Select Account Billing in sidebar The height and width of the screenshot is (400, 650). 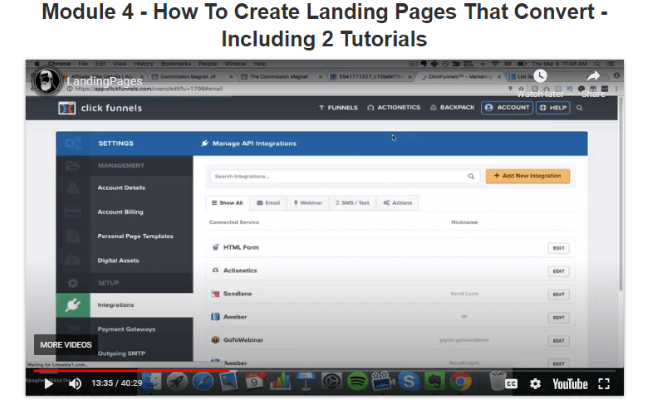coord(120,212)
